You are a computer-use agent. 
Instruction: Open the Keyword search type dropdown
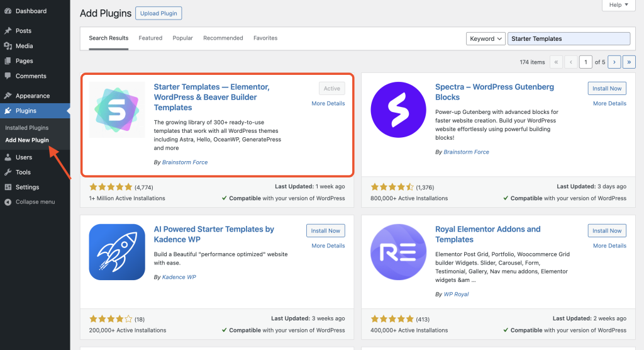[x=486, y=38]
